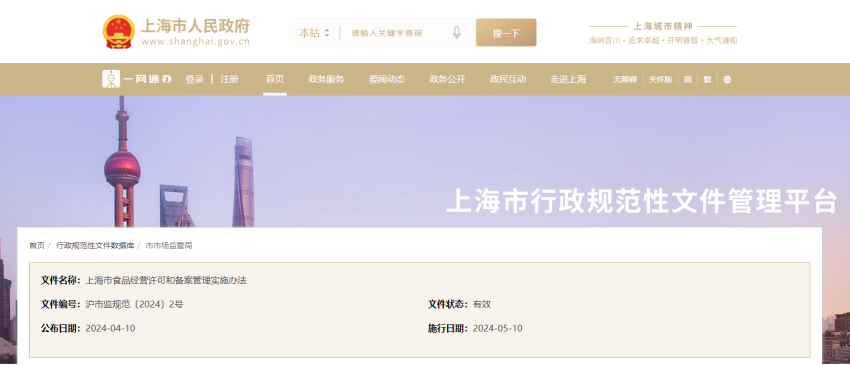Click the publish date 2024-04-10
The image size is (850, 365).
(x=111, y=328)
